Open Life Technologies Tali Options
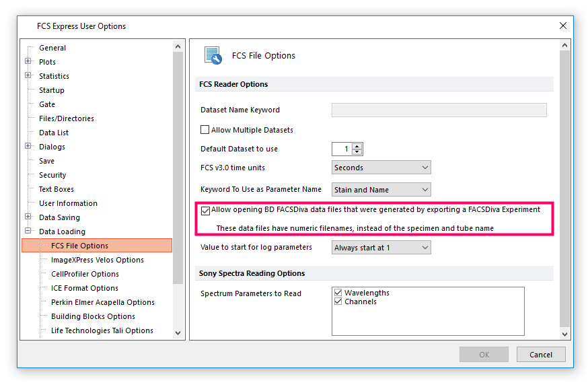The height and width of the screenshot is (389, 588). (102, 330)
